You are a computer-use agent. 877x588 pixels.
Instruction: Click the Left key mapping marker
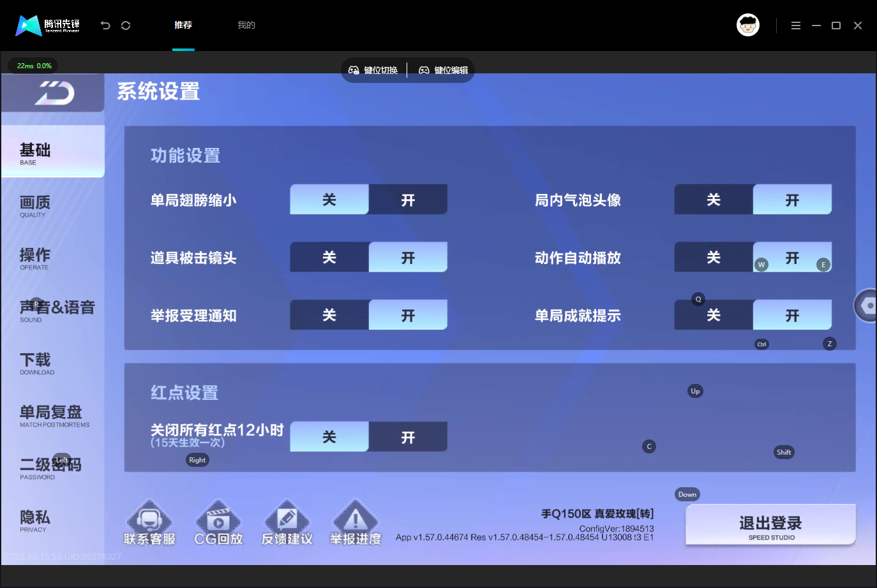[62, 460]
